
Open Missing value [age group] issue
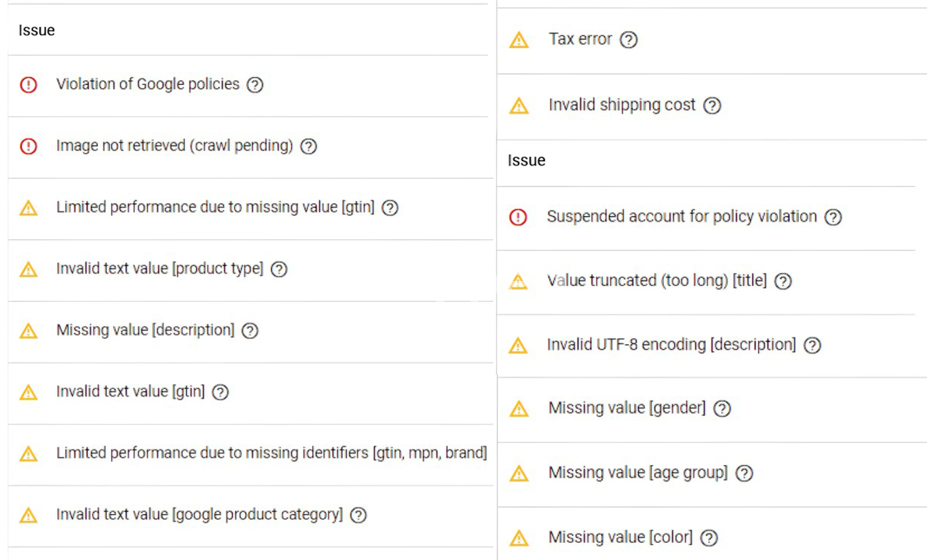pos(638,473)
